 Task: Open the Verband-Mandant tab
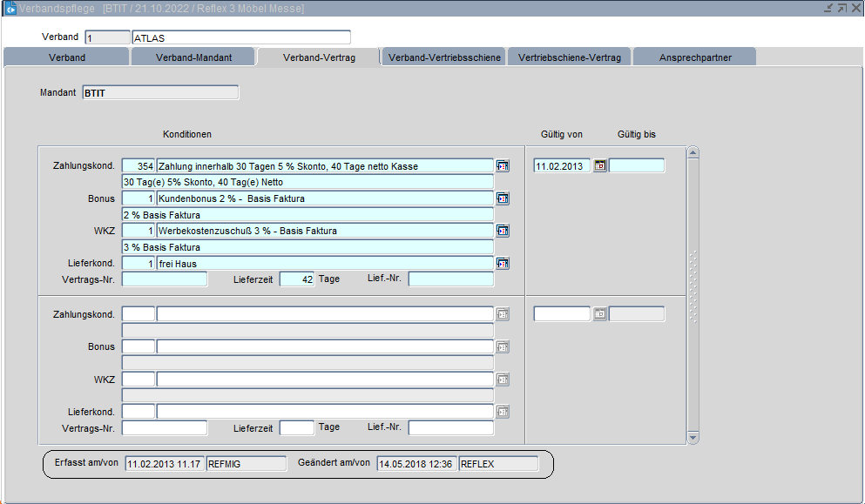tap(193, 57)
